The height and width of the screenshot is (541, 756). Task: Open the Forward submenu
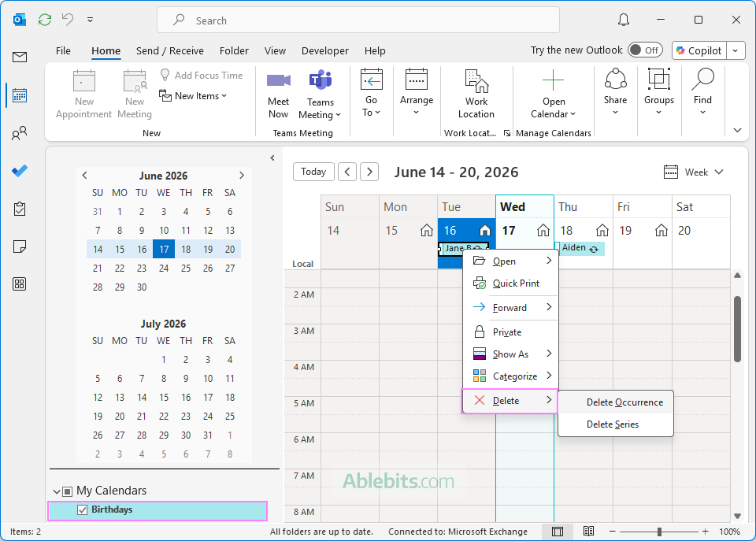[510, 308]
